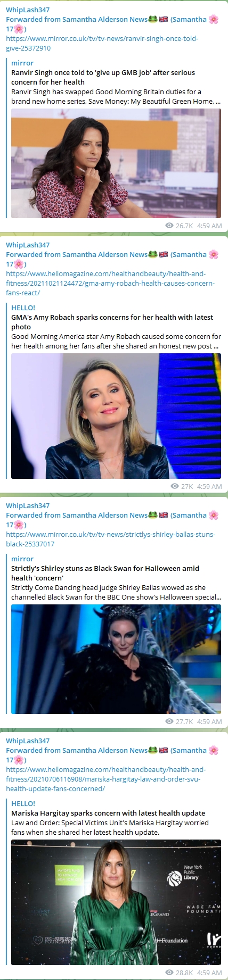Click the views eye icon beside 28.8K

[x=169, y=973]
